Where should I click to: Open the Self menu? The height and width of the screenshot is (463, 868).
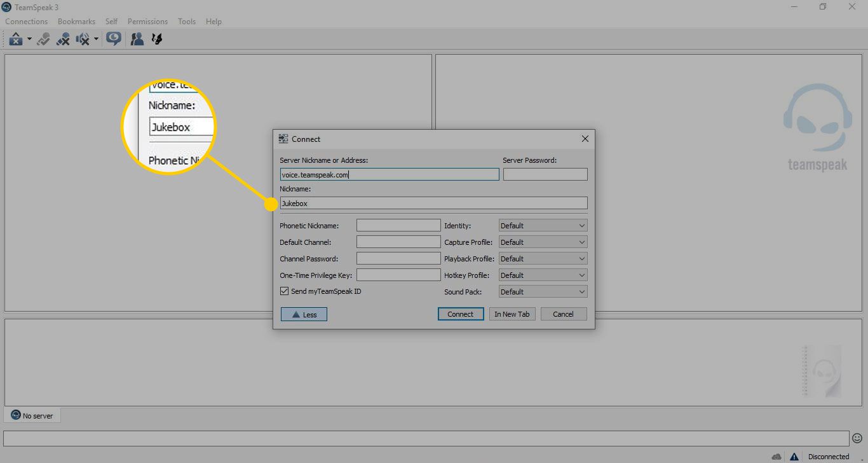click(111, 22)
